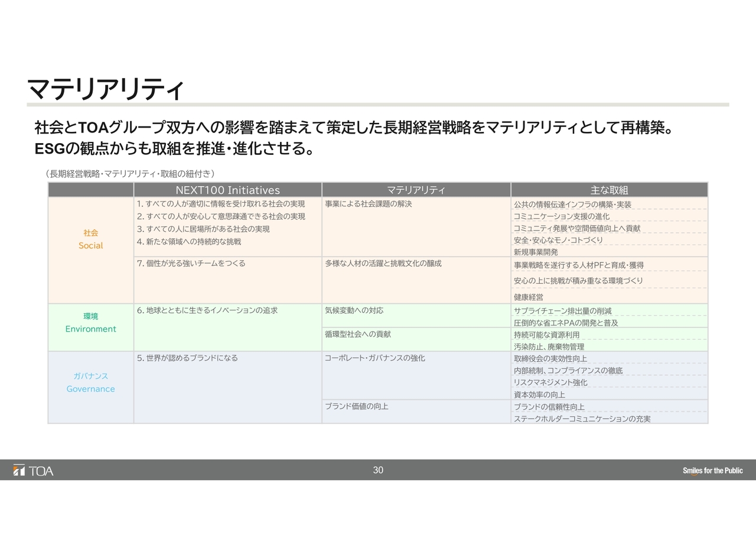Select initiative 2 すべての人が安心して意思疎通できる社会の実現
The image size is (756, 535).
[x=221, y=216]
